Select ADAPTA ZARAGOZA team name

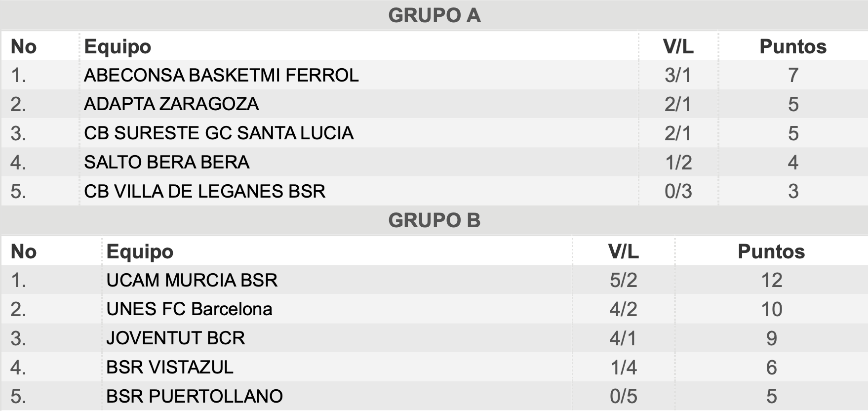[171, 104]
